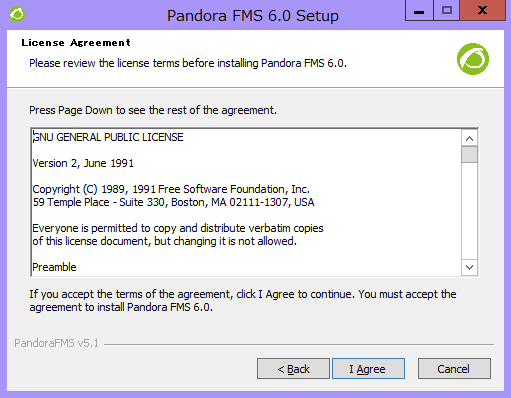This screenshot has width=511, height=398.
Task: Click inside the license agreement text box
Action: pyautogui.click(x=246, y=202)
